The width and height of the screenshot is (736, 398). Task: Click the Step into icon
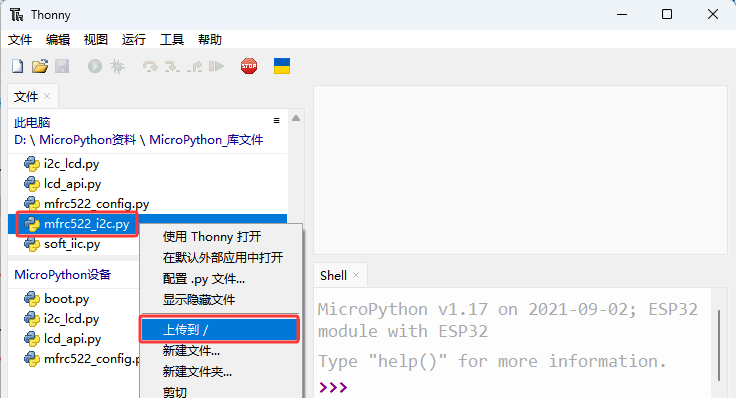click(x=172, y=67)
